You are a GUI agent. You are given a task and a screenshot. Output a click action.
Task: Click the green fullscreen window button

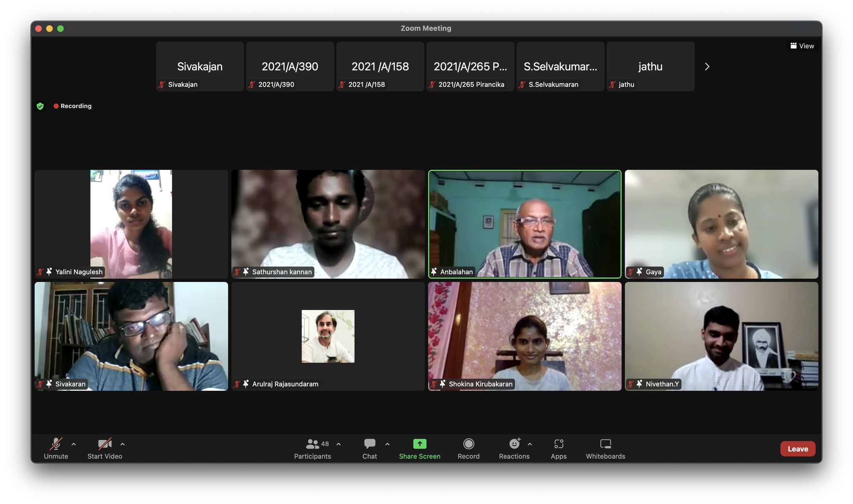(60, 28)
